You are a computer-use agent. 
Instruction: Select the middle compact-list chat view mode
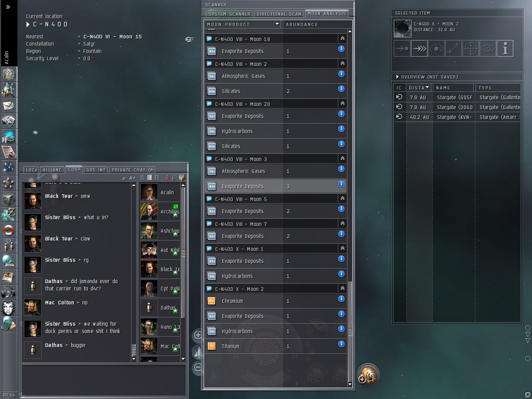(x=149, y=178)
